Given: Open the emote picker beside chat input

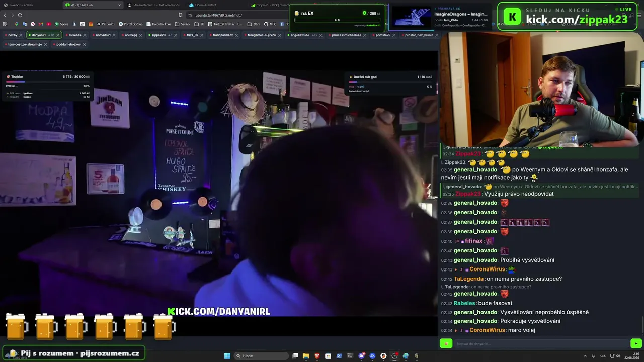Looking at the screenshot, I should [446, 344].
